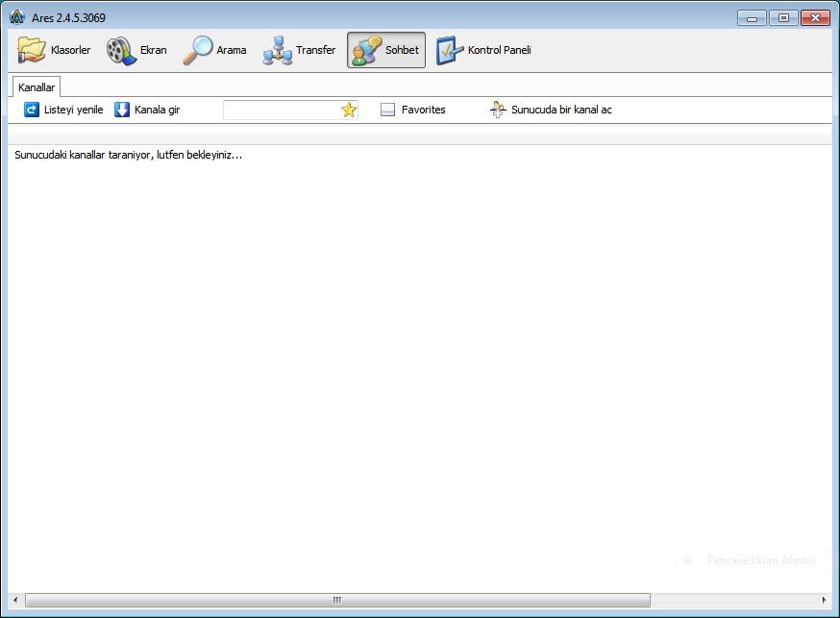Click the 'Sunucudaki kanallar taraniyor' status text
Screen dimensions: 840x618
click(x=128, y=155)
